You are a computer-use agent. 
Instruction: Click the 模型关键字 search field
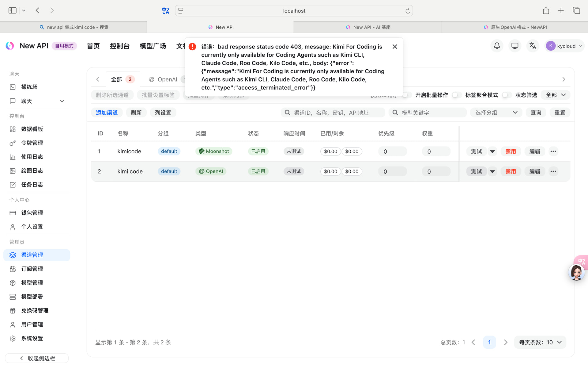click(428, 113)
